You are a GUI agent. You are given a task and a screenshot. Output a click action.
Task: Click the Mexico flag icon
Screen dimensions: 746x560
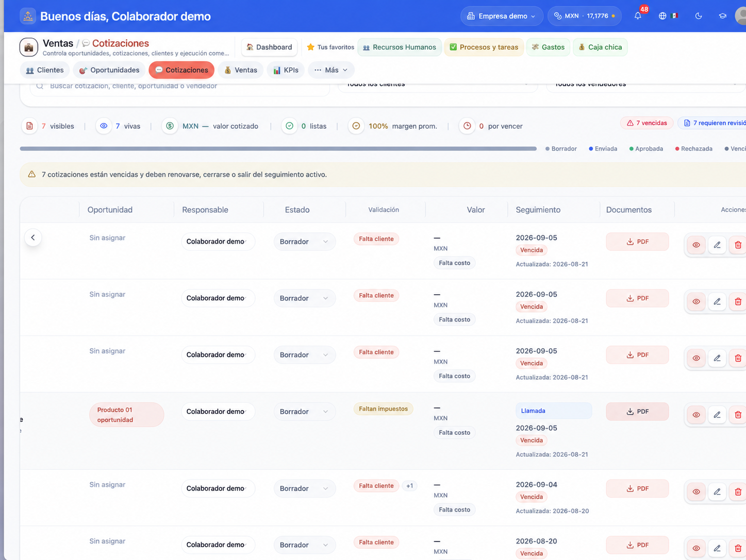675,16
